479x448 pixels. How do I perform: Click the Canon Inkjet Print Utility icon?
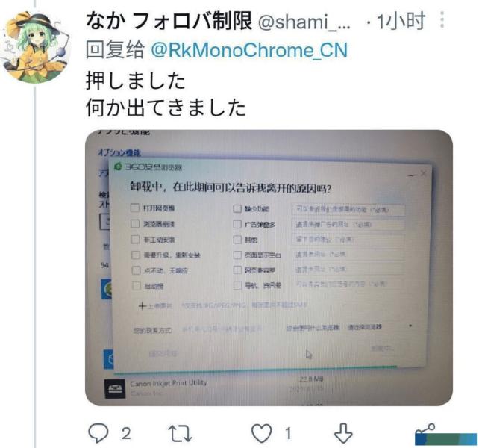click(115, 389)
